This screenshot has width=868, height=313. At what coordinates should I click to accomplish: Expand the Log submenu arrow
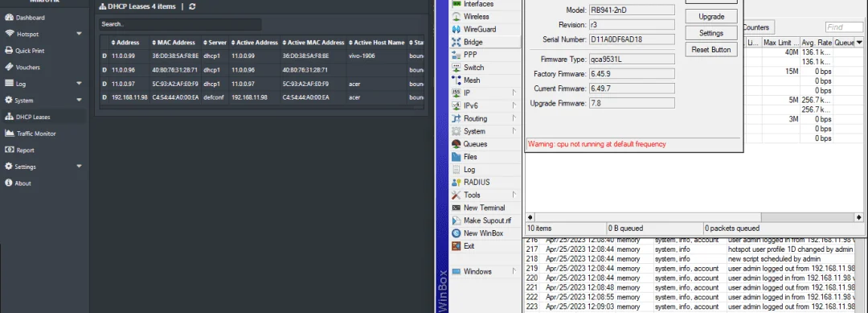click(x=79, y=84)
